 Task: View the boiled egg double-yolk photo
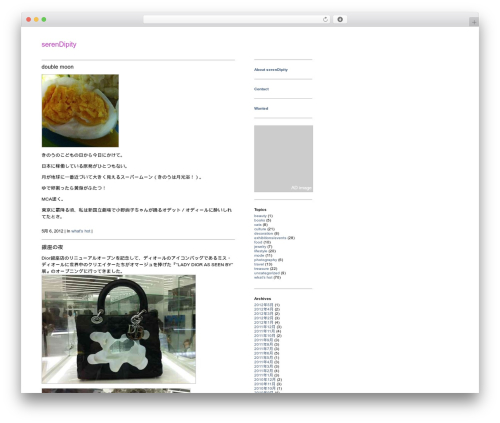(80, 111)
